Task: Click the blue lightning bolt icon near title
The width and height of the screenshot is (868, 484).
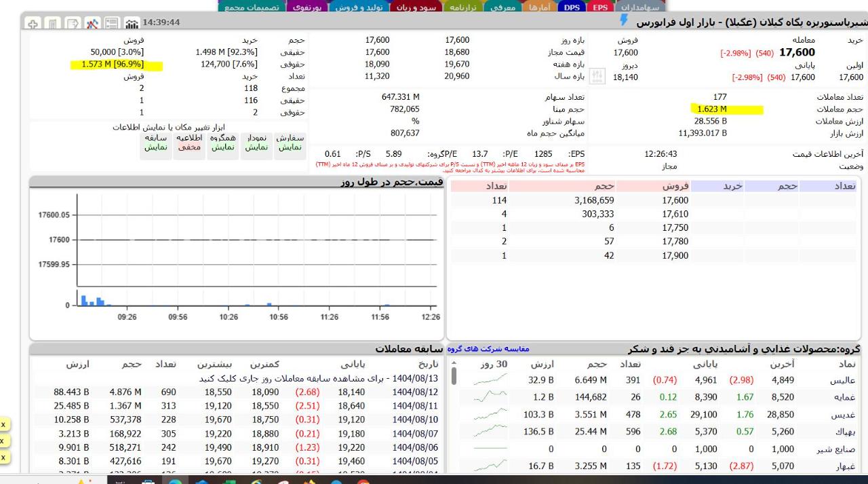Action: [624, 22]
